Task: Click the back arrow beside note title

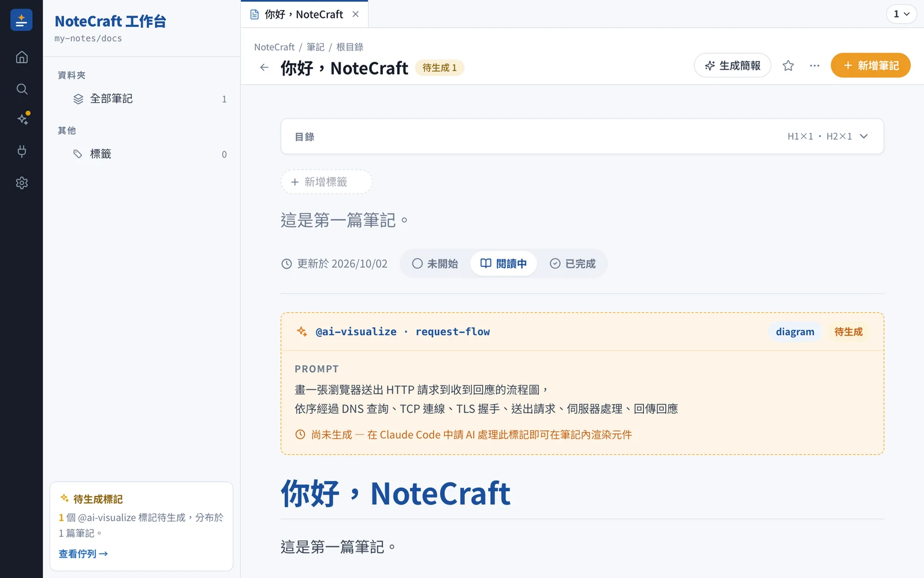Action: coord(264,68)
